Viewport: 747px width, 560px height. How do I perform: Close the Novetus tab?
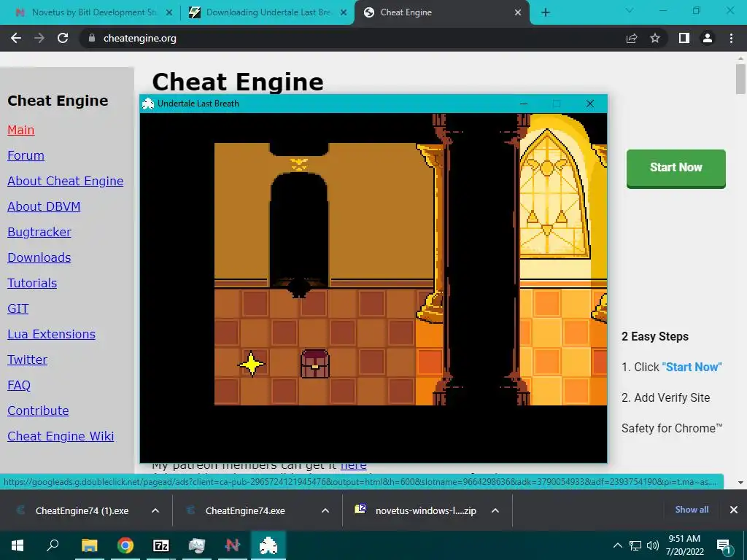169,13
